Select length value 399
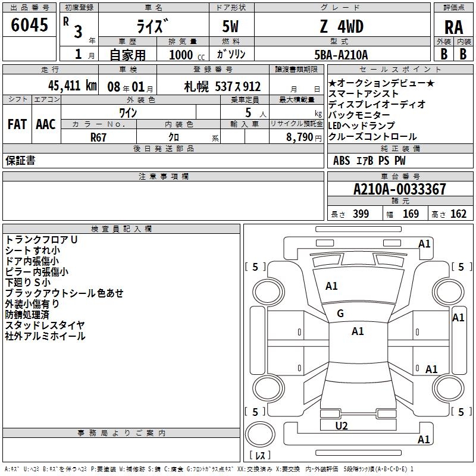 pos(361,214)
